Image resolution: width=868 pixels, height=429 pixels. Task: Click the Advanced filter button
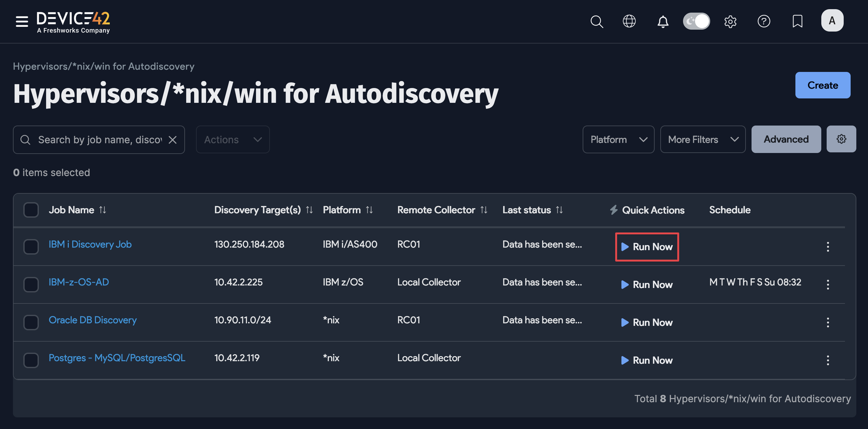[786, 139]
